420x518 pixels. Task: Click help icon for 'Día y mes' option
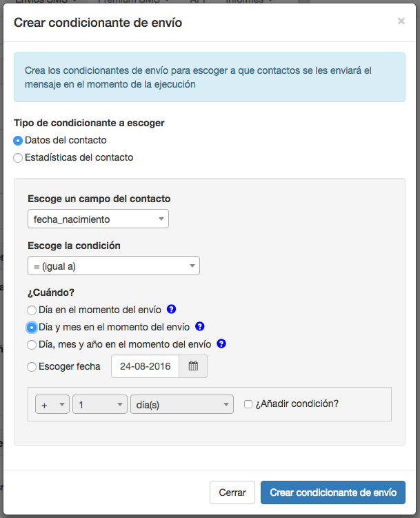coord(200,326)
